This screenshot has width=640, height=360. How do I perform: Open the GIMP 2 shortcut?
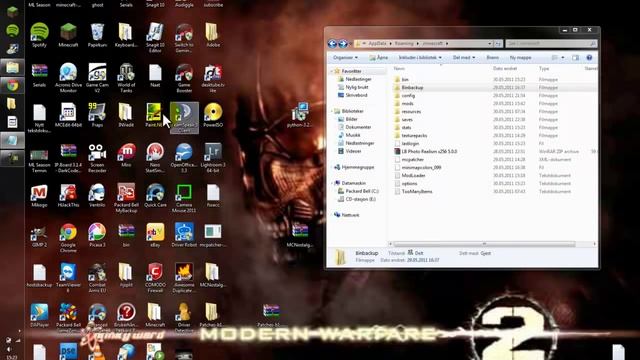39,235
